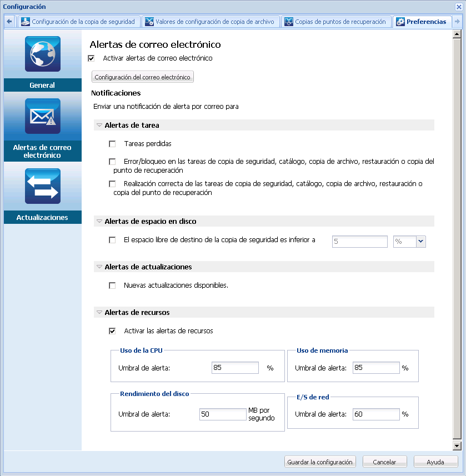Collapse the Alertas de tarea section

(x=99, y=125)
